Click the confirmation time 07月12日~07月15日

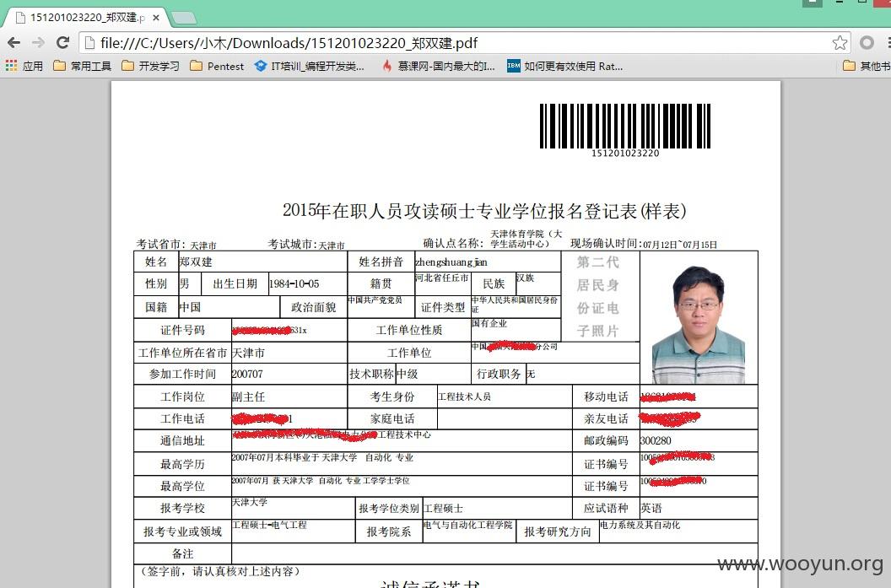pyautogui.click(x=680, y=245)
